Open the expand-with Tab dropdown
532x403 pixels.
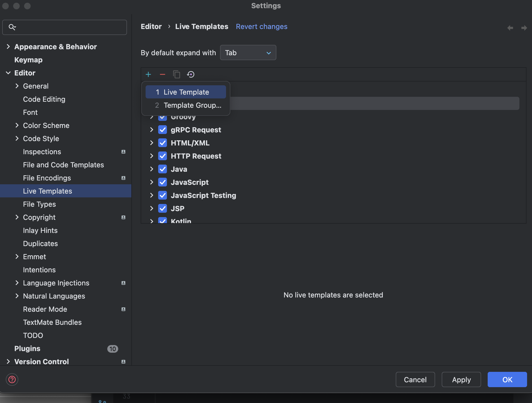248,53
